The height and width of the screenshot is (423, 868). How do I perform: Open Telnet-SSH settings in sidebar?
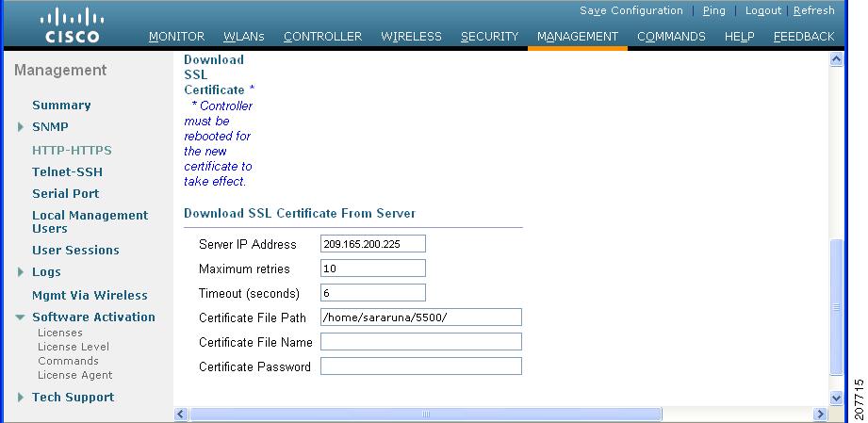click(67, 172)
